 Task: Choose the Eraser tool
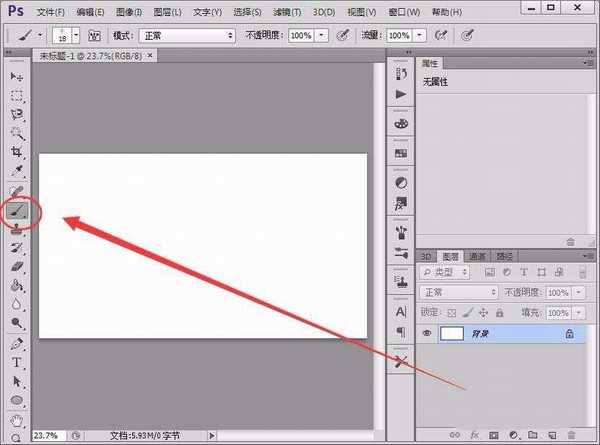click(x=17, y=267)
